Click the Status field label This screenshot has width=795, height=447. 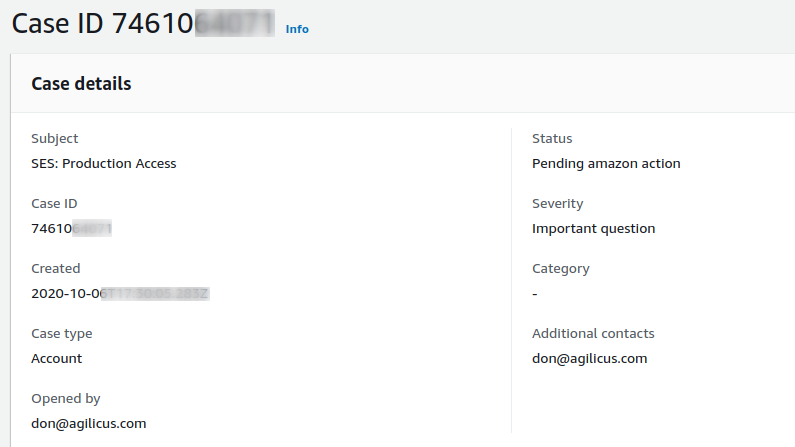click(x=552, y=139)
